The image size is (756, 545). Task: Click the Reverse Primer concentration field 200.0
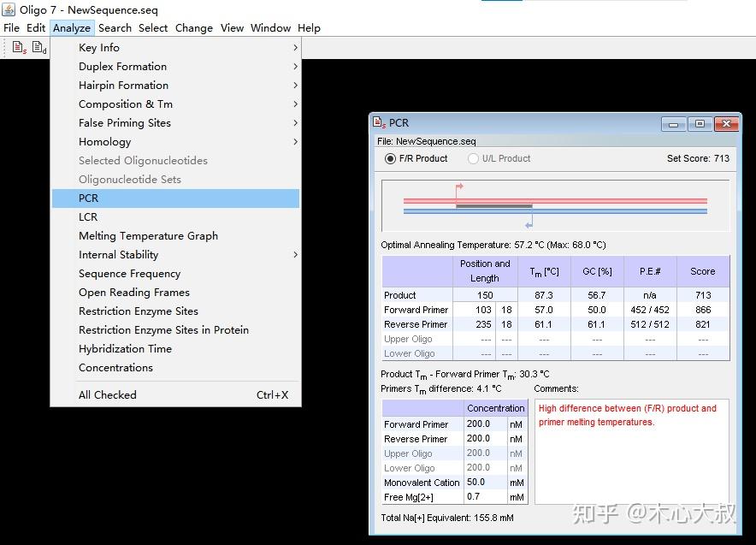(x=486, y=438)
